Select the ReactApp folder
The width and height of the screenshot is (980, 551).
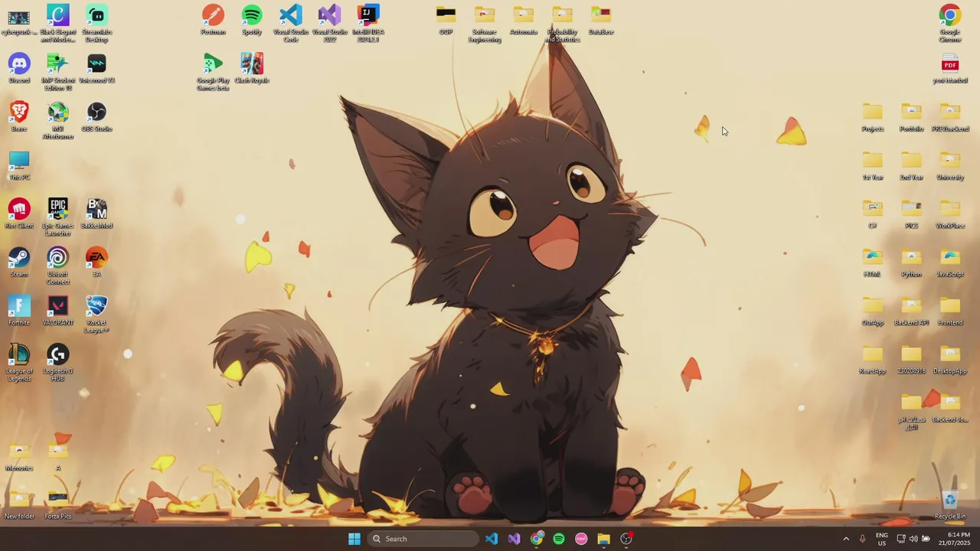pyautogui.click(x=873, y=360)
